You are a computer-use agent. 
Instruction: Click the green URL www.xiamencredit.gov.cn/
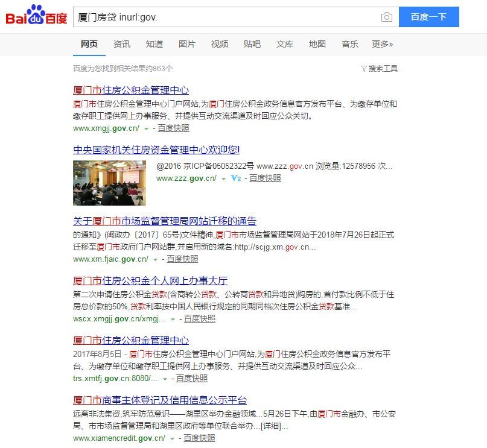point(119,438)
